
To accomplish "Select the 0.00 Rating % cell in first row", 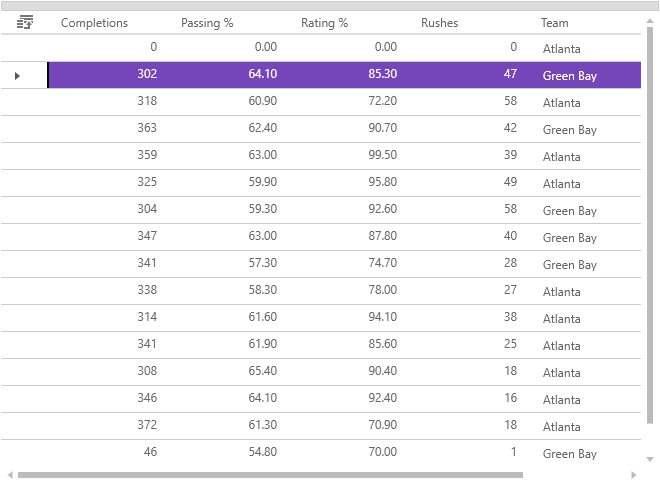I will 347,47.
